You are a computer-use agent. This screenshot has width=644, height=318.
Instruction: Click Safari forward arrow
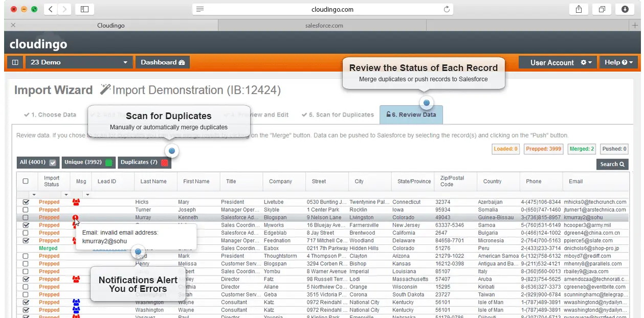pos(64,9)
